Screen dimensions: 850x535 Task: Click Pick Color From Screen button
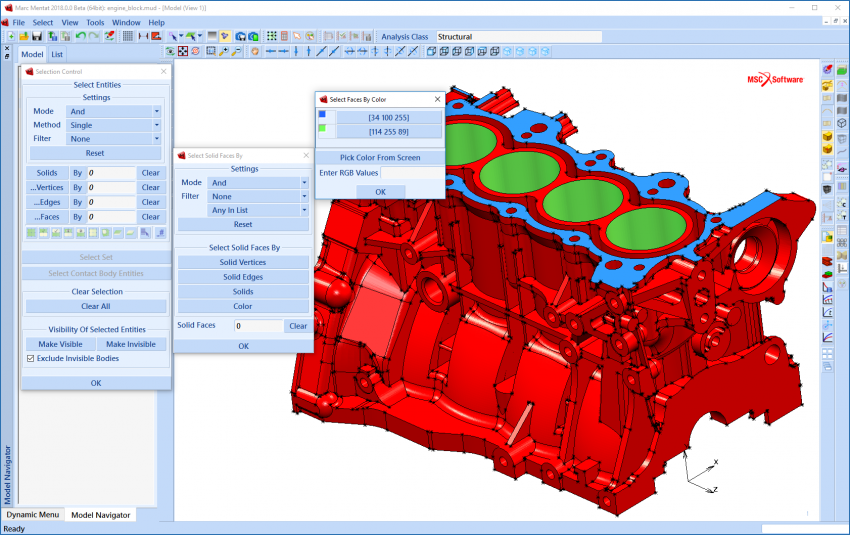click(379, 157)
